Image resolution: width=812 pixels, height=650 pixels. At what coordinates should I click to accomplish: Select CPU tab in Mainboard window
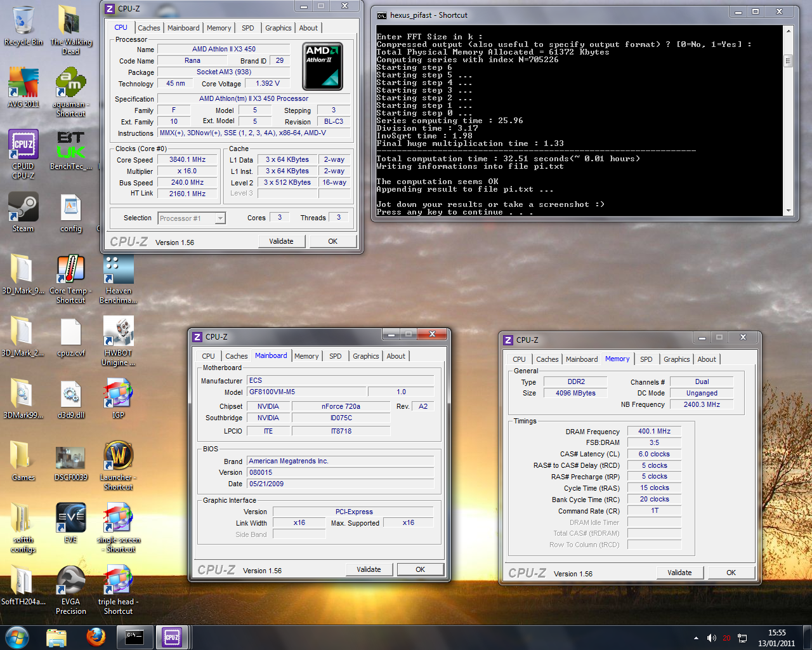[x=208, y=356]
